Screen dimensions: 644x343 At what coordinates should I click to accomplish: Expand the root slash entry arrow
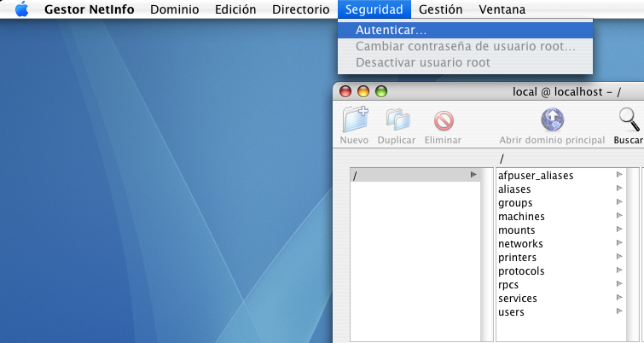coord(473,176)
